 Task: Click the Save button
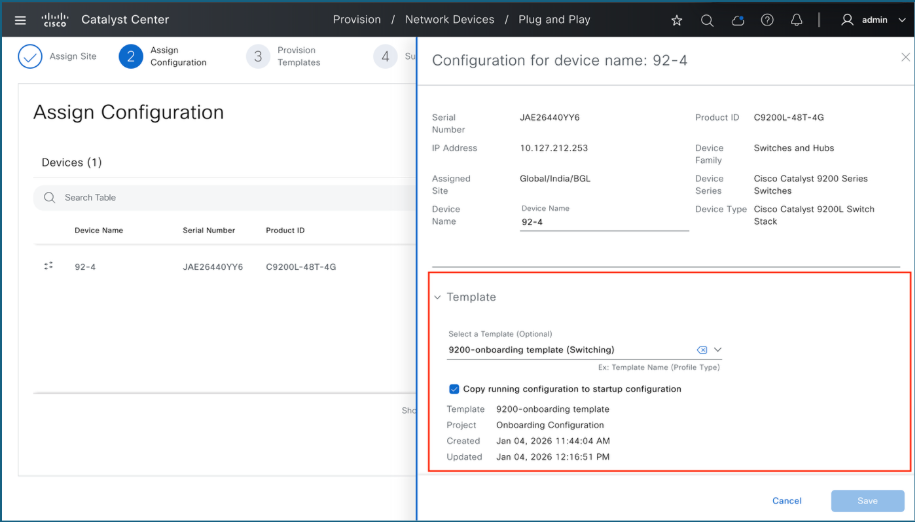[x=867, y=501]
